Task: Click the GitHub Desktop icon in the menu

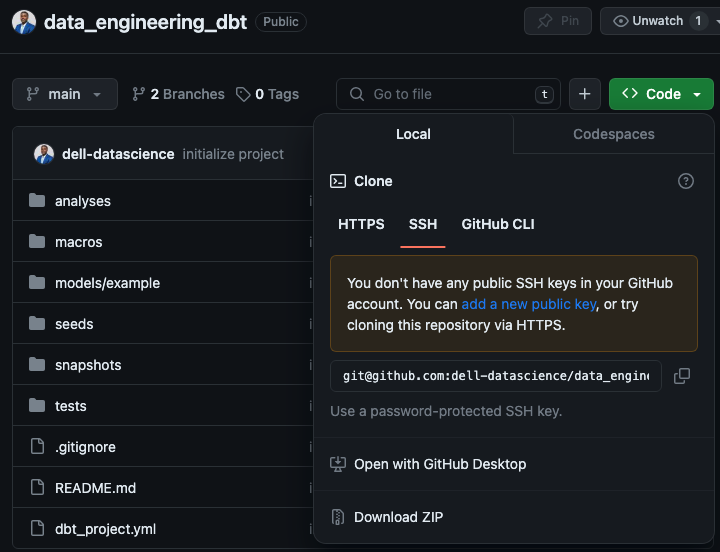Action: click(338, 464)
